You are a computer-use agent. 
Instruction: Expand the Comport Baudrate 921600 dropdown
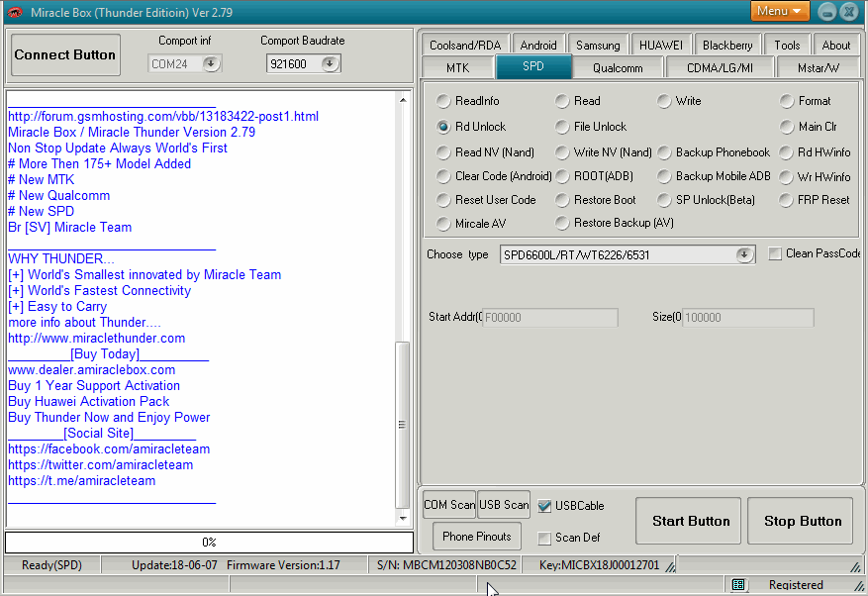tap(330, 63)
